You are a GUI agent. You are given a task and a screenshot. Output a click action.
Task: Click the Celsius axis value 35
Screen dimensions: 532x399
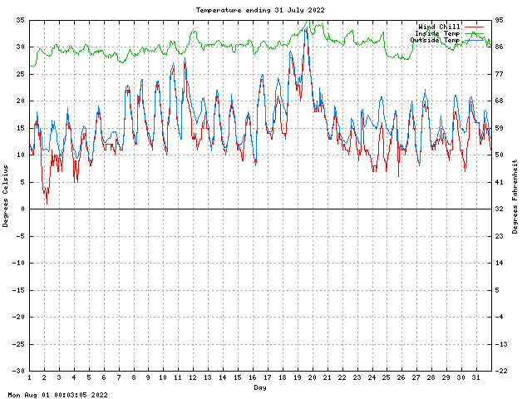20,20
